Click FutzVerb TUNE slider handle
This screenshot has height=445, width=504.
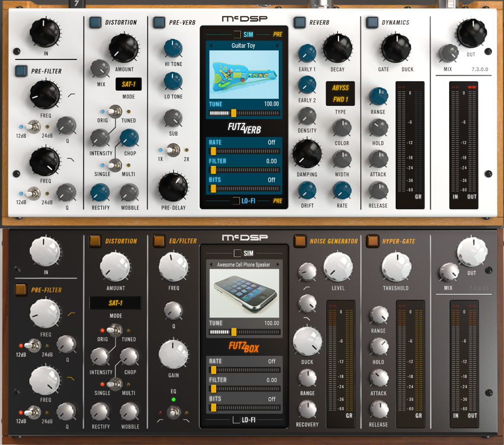(234, 113)
